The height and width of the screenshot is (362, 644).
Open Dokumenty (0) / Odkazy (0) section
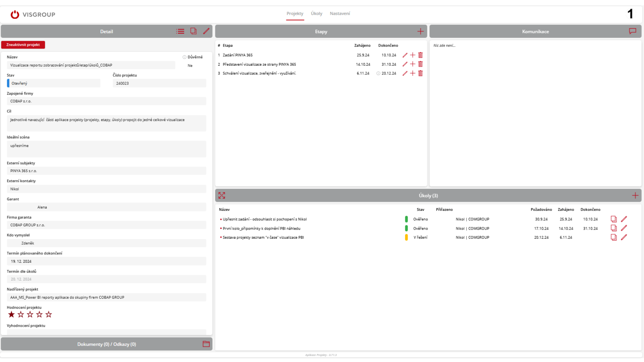point(107,344)
